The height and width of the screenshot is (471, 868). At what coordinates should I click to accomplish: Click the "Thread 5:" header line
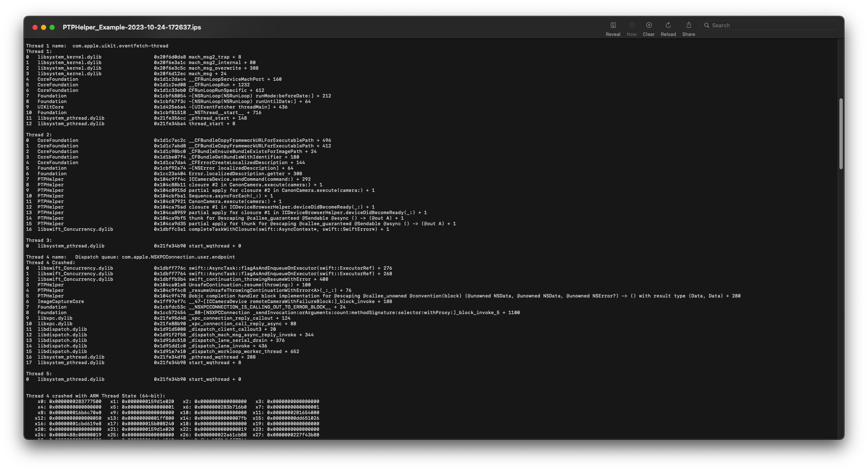[x=39, y=374]
